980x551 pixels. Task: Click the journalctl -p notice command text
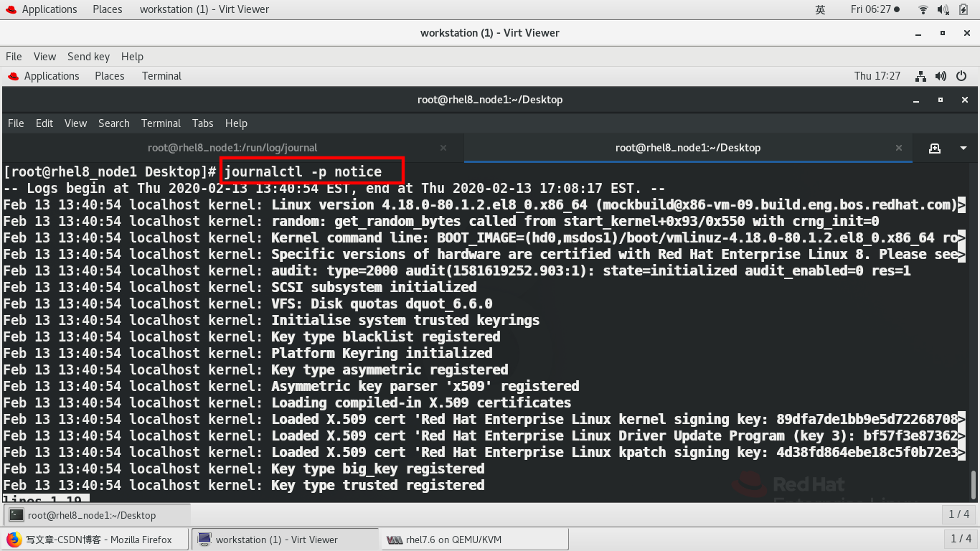(x=303, y=172)
